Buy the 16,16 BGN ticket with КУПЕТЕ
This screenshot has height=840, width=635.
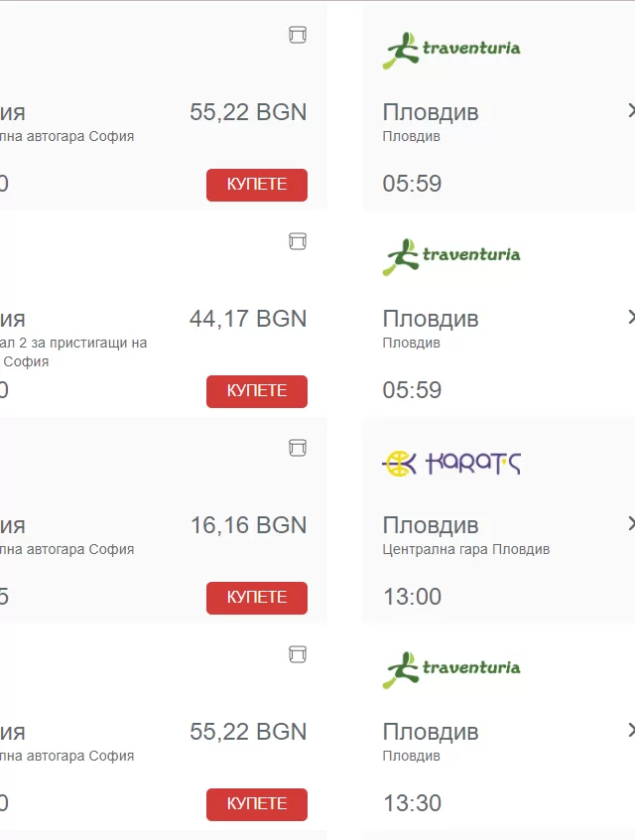(x=257, y=598)
